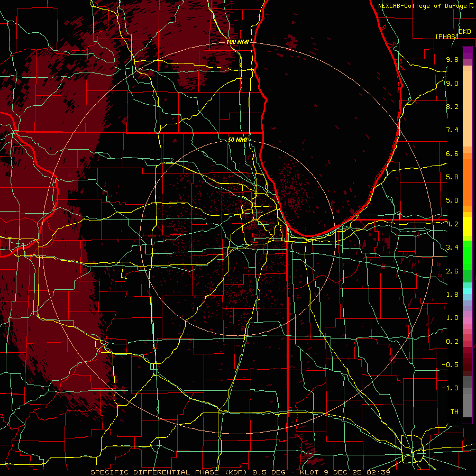The width and height of the screenshot is (476, 476).
Task: Click the NEXLAB-College of DuPage credit text
Action: pos(422,6)
